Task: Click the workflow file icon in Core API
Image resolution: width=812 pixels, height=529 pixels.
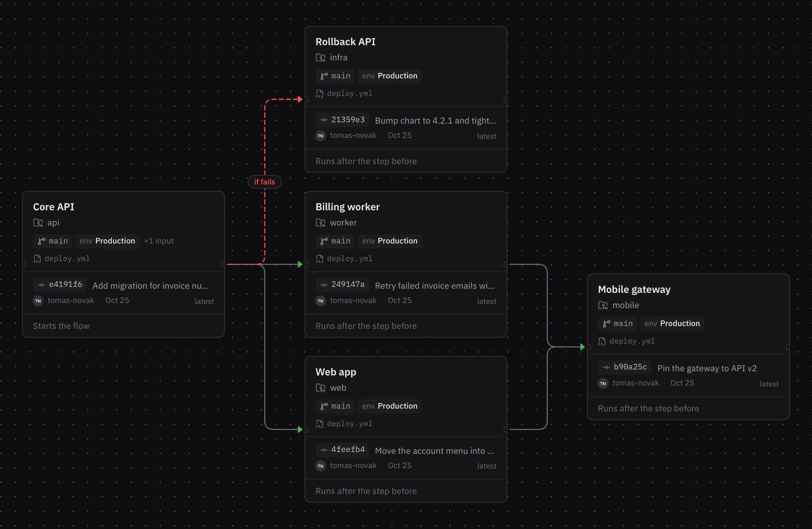Action: [x=37, y=259]
